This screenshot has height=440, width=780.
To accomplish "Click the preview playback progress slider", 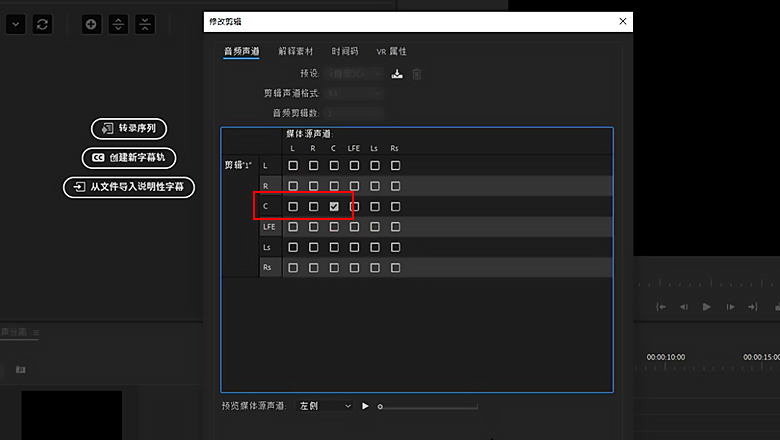I will [x=428, y=407].
